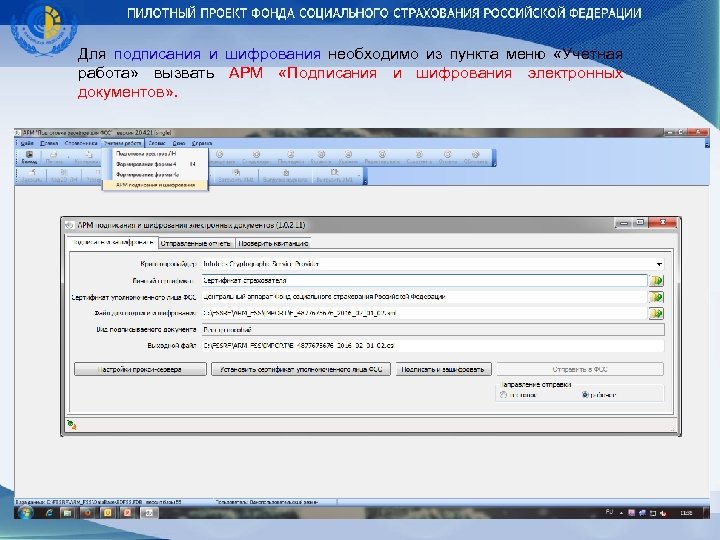Screen dimensions: 720x540
Task: Click the Отправить в ФСС button
Action: coord(580,369)
